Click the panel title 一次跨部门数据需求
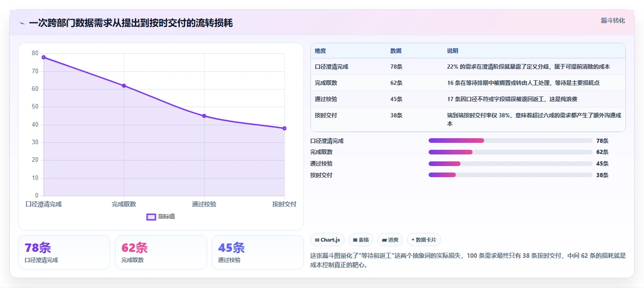The image size is (644, 288). (x=131, y=23)
